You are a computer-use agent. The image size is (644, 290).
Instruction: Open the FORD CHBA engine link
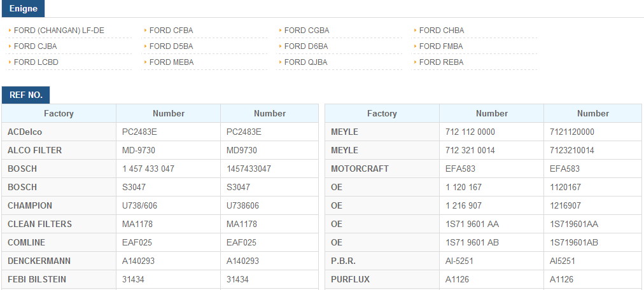click(x=442, y=31)
